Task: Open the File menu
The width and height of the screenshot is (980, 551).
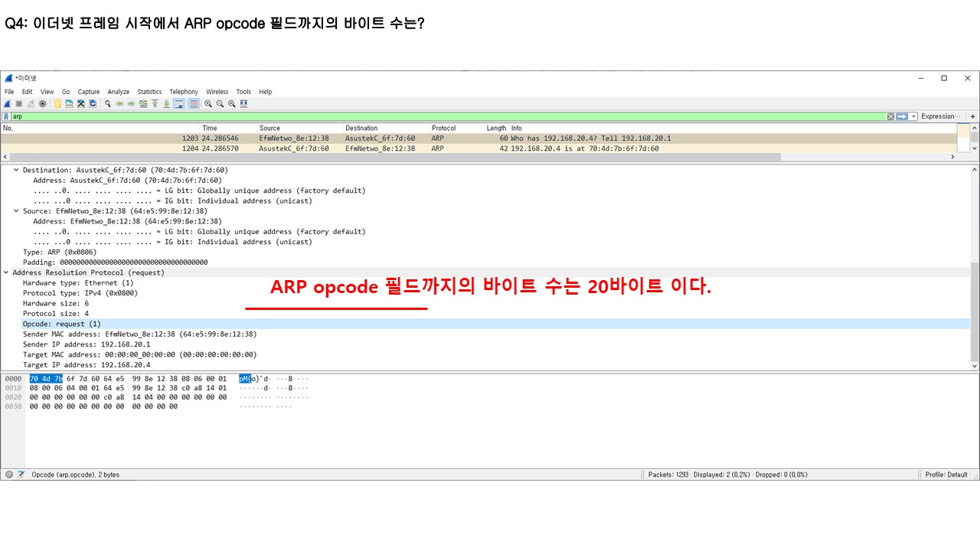Action: pyautogui.click(x=9, y=92)
